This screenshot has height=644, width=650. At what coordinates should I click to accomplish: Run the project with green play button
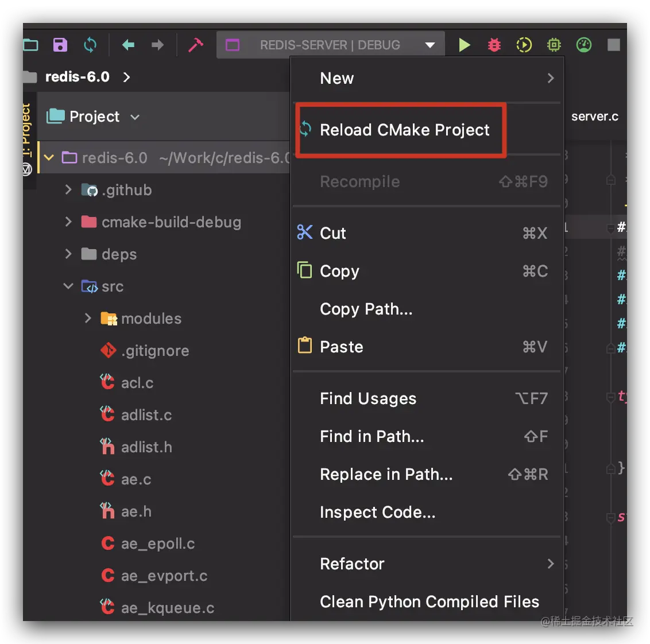[465, 45]
